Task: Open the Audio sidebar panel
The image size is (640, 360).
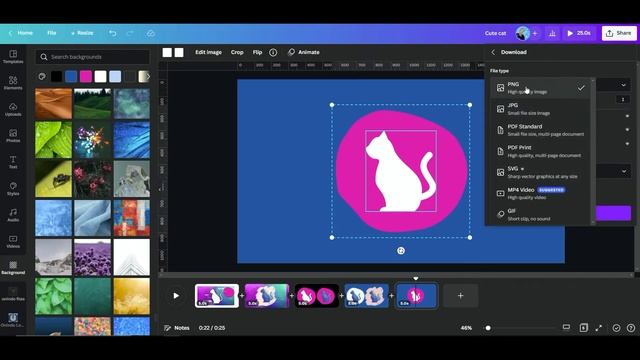Action: click(x=13, y=215)
